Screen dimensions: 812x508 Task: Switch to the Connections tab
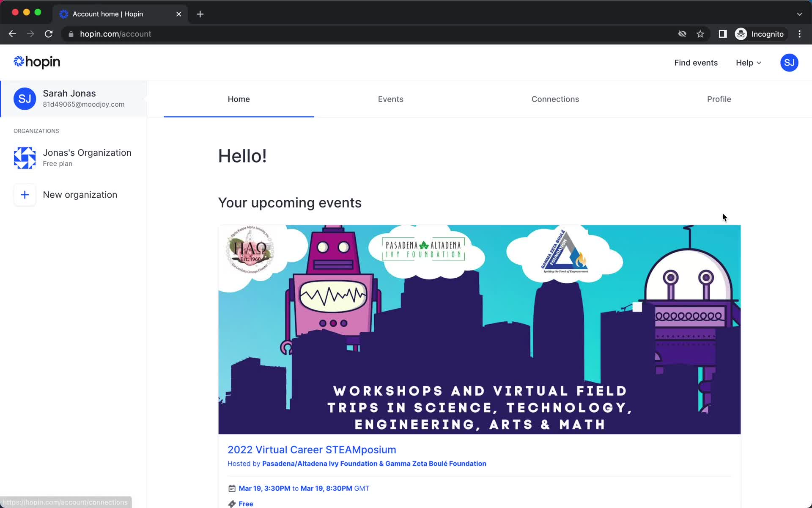555,99
